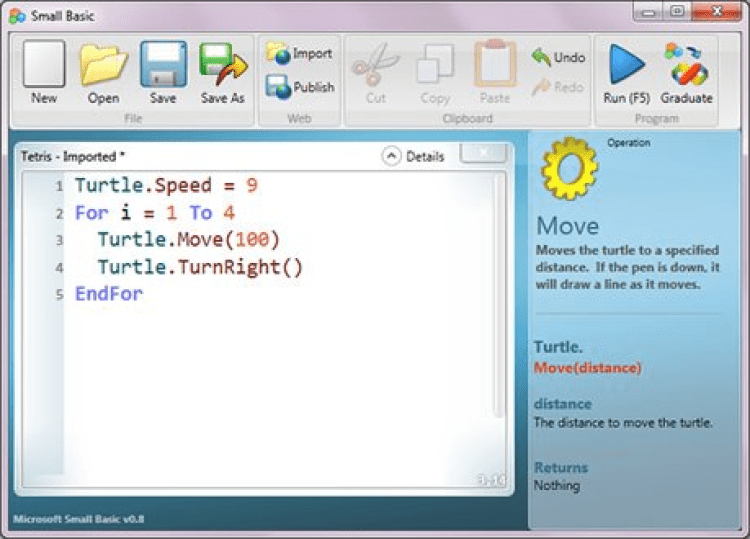The height and width of the screenshot is (539, 750).
Task: Click the Turtle.TurnRight() code line
Action: point(200,266)
